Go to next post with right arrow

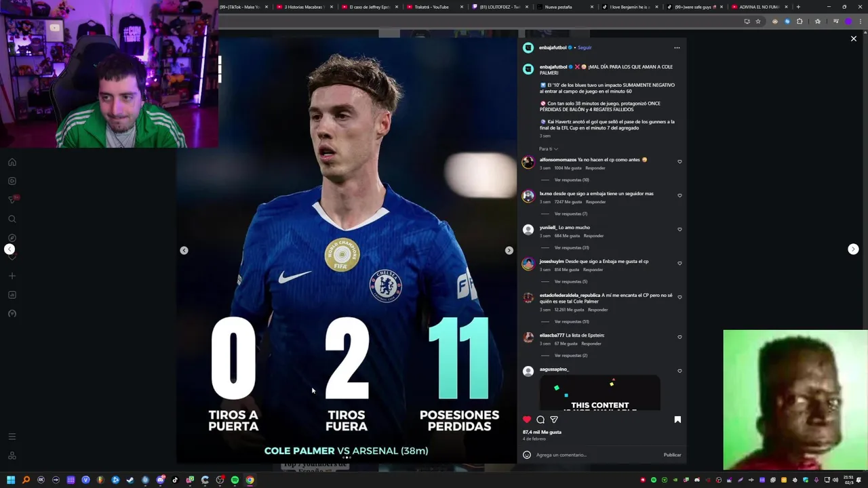853,249
